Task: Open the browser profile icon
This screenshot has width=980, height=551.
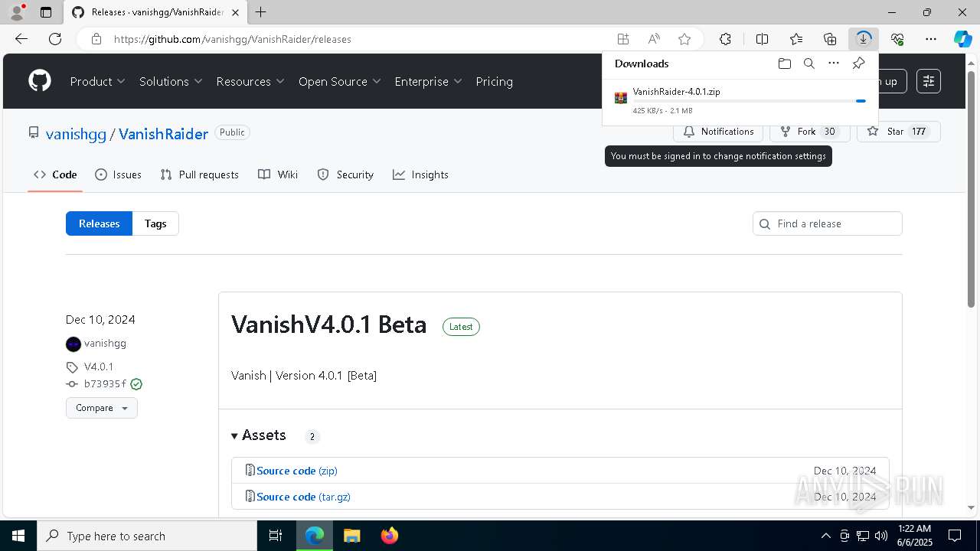Action: pyautogui.click(x=17, y=12)
